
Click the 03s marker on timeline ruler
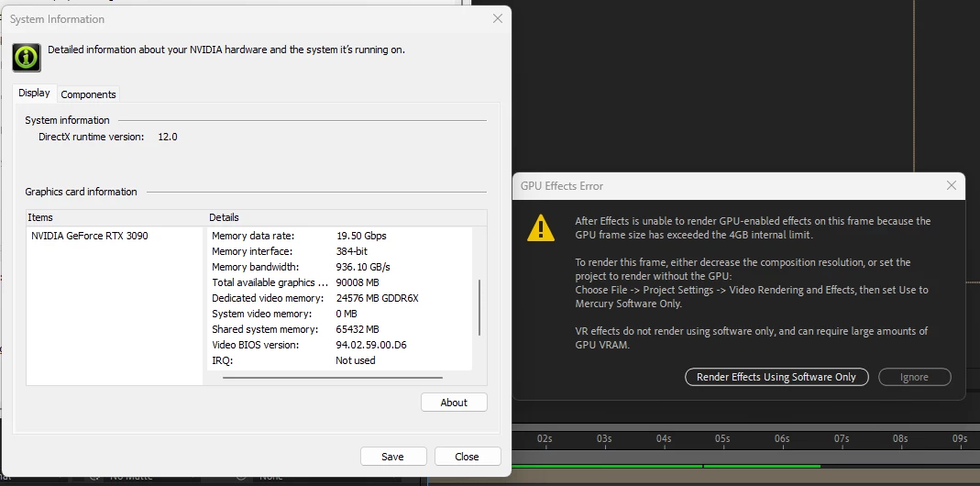coord(604,439)
